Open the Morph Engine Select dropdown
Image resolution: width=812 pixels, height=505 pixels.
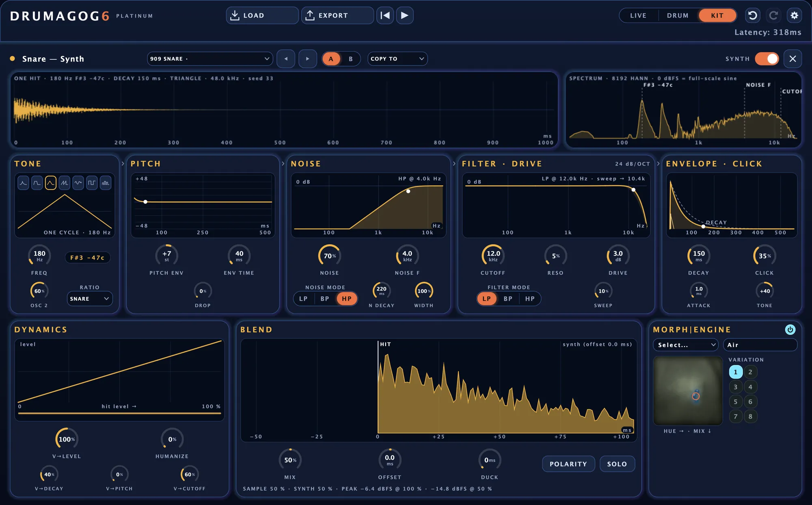pyautogui.click(x=686, y=345)
